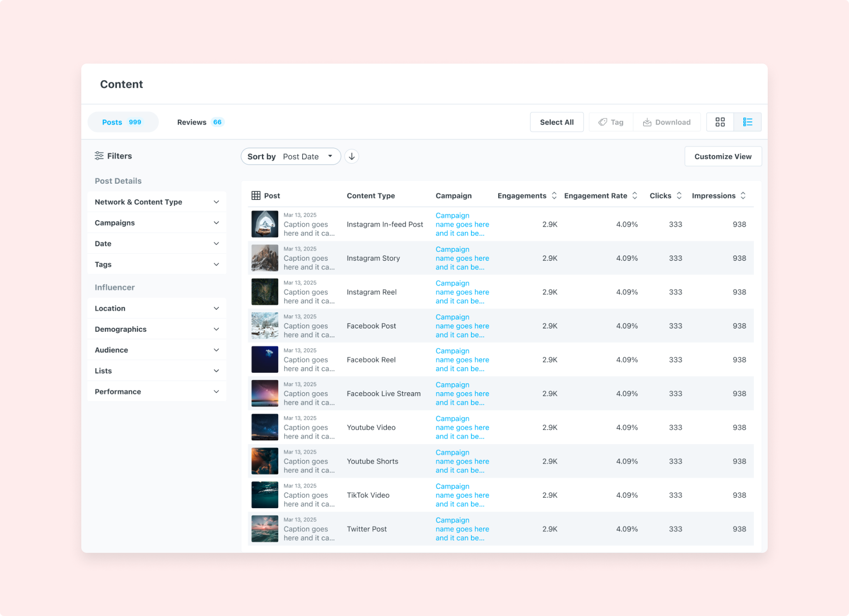
Task: Open Youtube Shorts thumbnail
Action: click(x=265, y=461)
